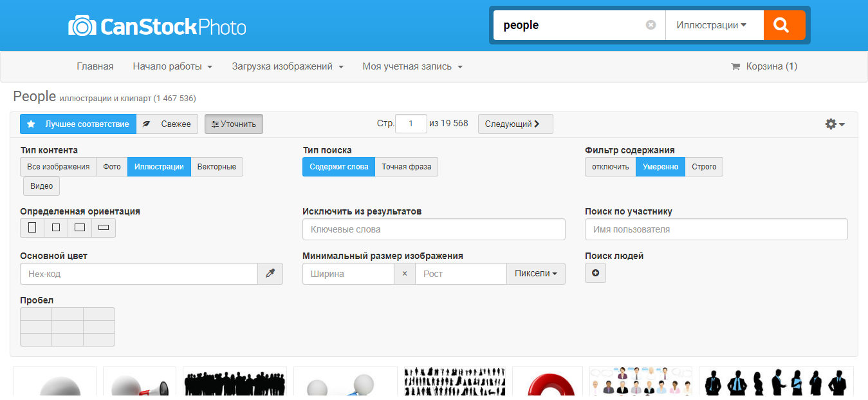Set search type to Точная фраза
This screenshot has width=868, height=400.
click(407, 167)
